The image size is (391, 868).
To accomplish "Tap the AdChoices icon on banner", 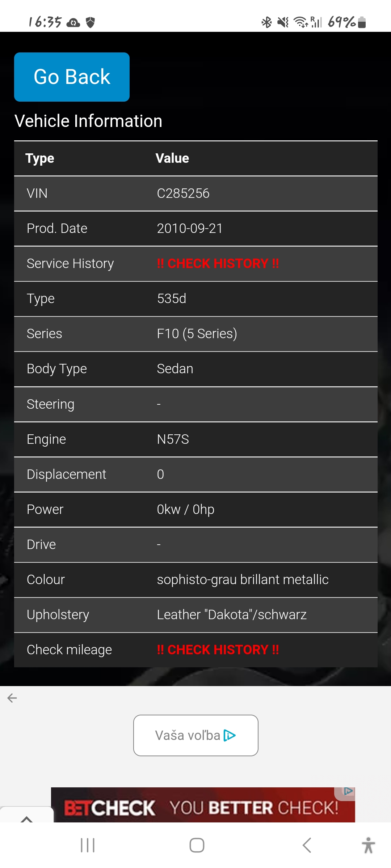I will (x=348, y=791).
